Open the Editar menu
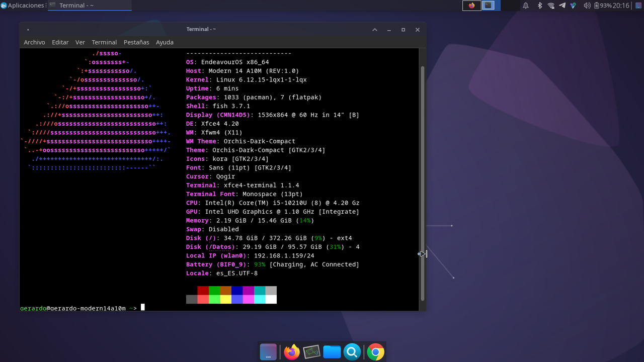The width and height of the screenshot is (644, 362). pos(60,42)
